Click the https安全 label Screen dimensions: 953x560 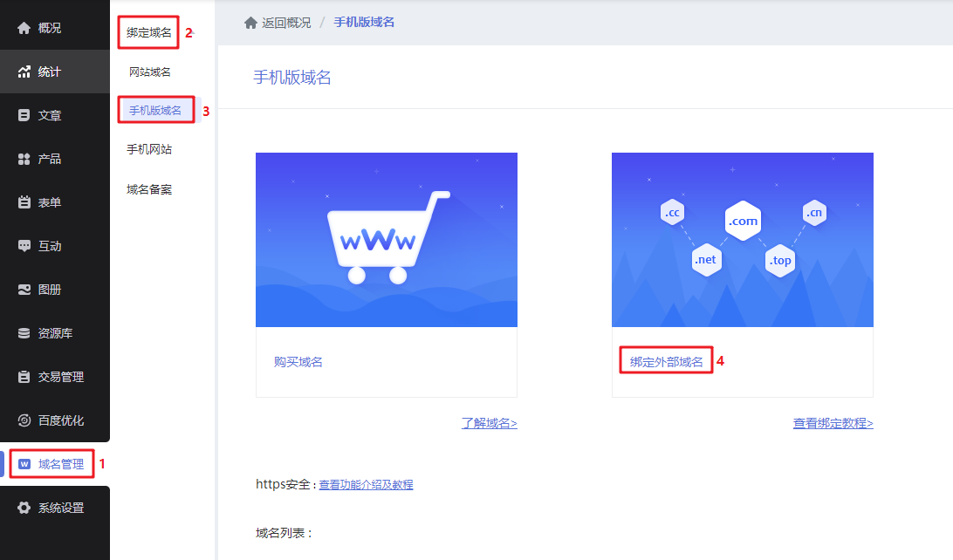285,484
